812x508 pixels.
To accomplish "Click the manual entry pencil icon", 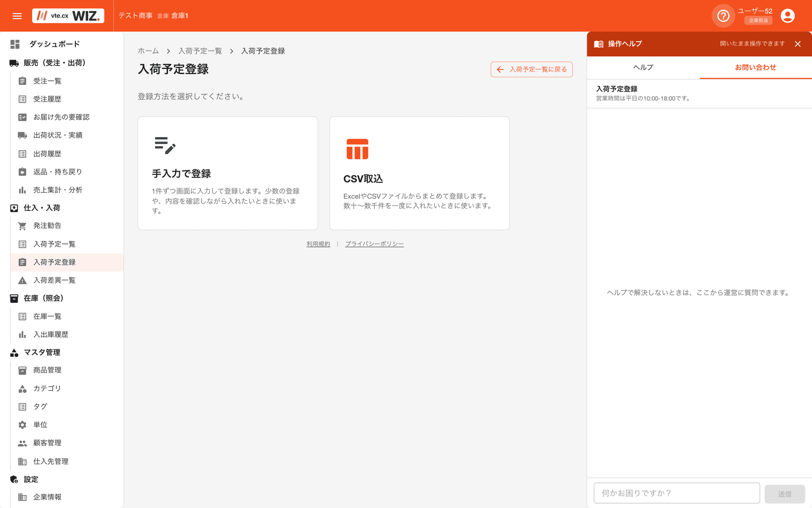I will pyautogui.click(x=165, y=145).
